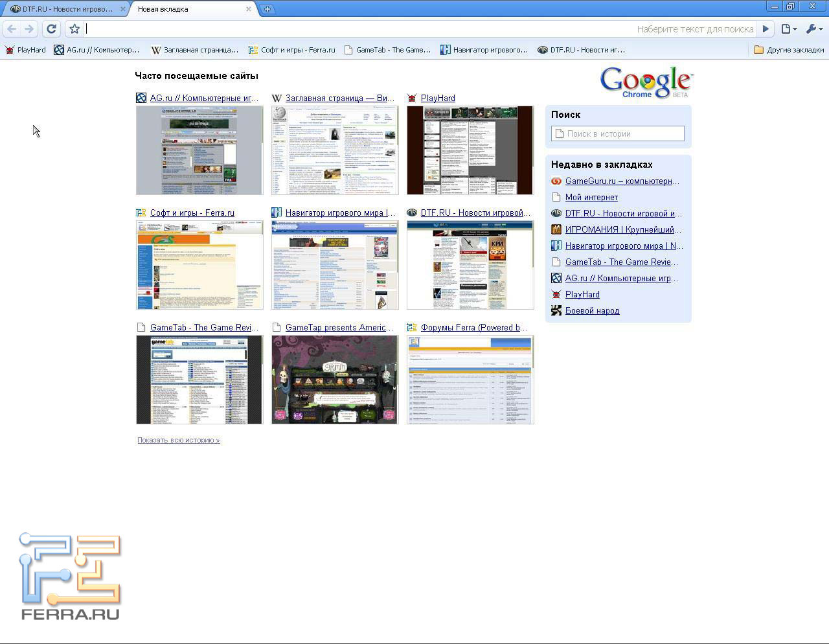Click the Софт и игры - Ferra.ru link

pyautogui.click(x=192, y=213)
